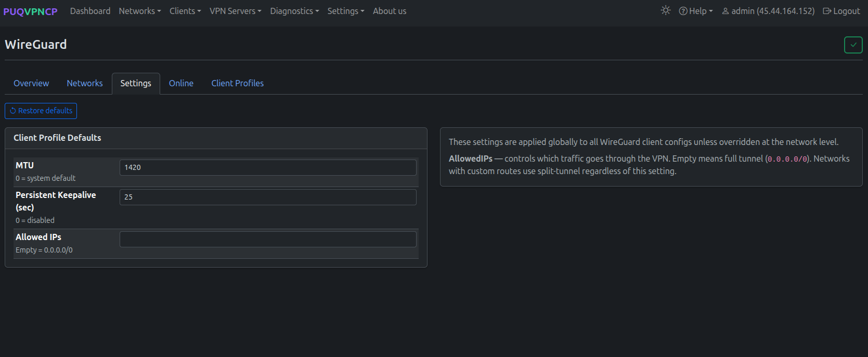Click the green checkmark save button
Screen dimensions: 868x357
point(853,45)
